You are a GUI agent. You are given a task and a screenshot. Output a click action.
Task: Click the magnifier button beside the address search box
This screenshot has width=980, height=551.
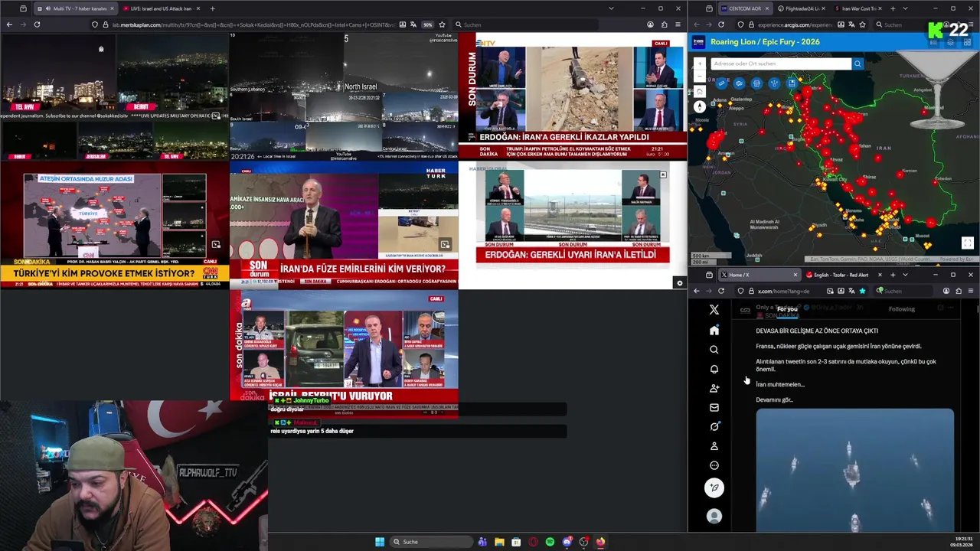[857, 64]
